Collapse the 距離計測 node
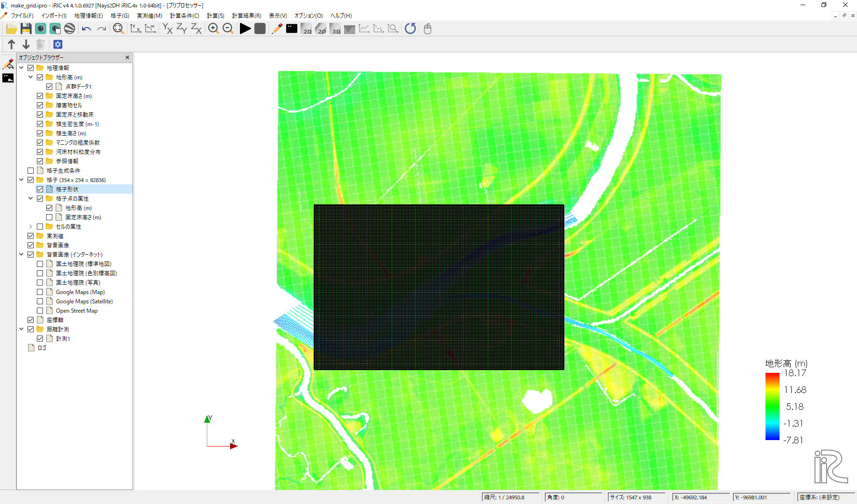Screen dimensions: 857x504 coord(21,329)
